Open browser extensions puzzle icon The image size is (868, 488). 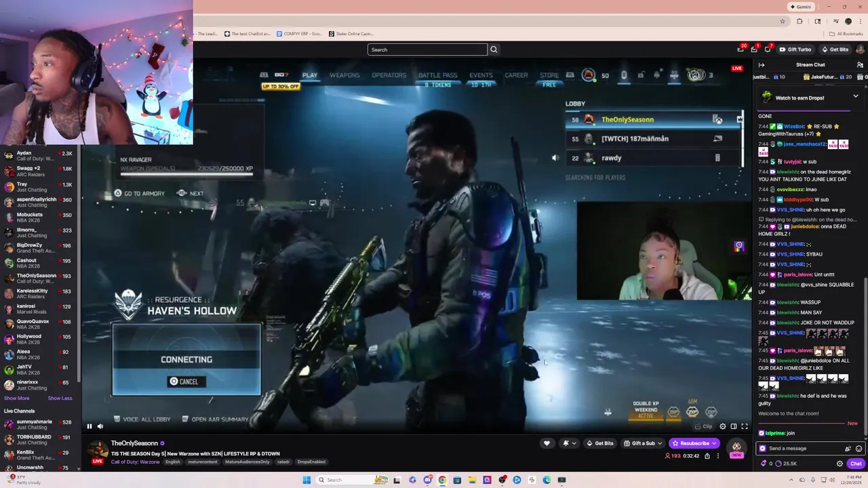pyautogui.click(x=800, y=21)
